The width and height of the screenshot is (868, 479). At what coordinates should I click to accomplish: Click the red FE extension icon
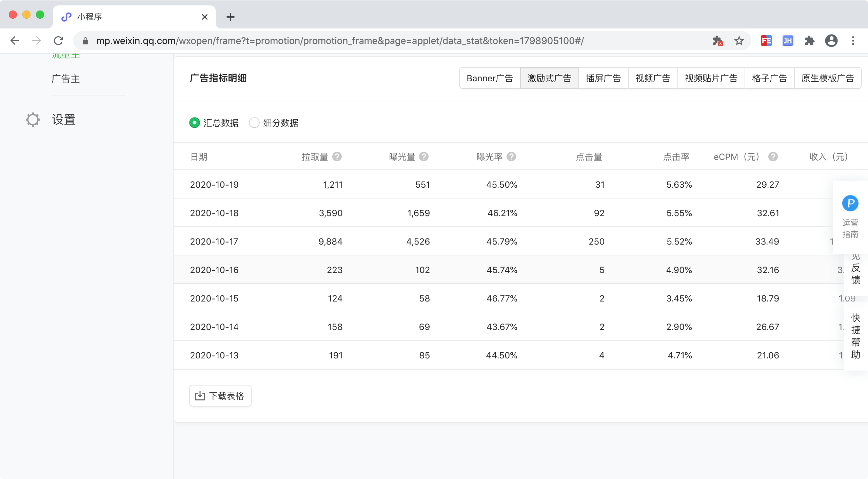[766, 41]
